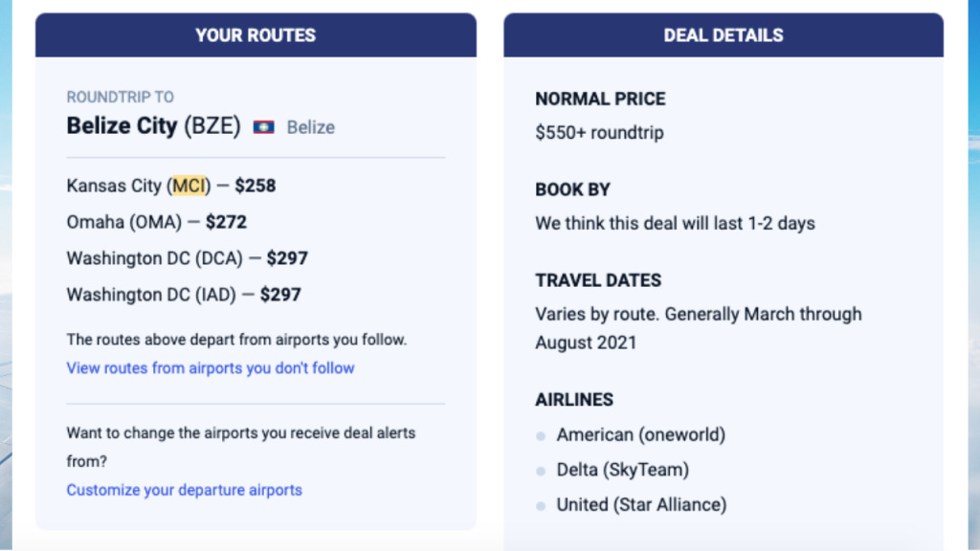Click the Book By section heading
Viewport: 980px width, 551px height.
(x=572, y=189)
